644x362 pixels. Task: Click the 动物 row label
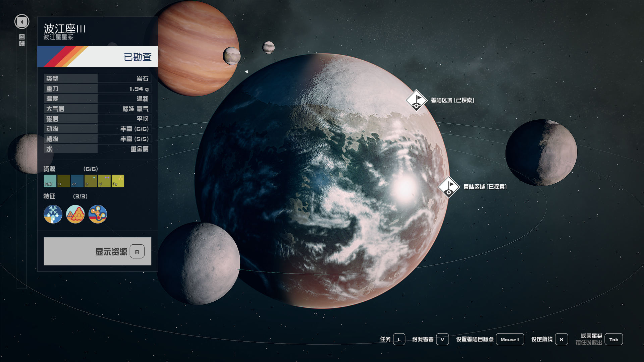[52, 129]
